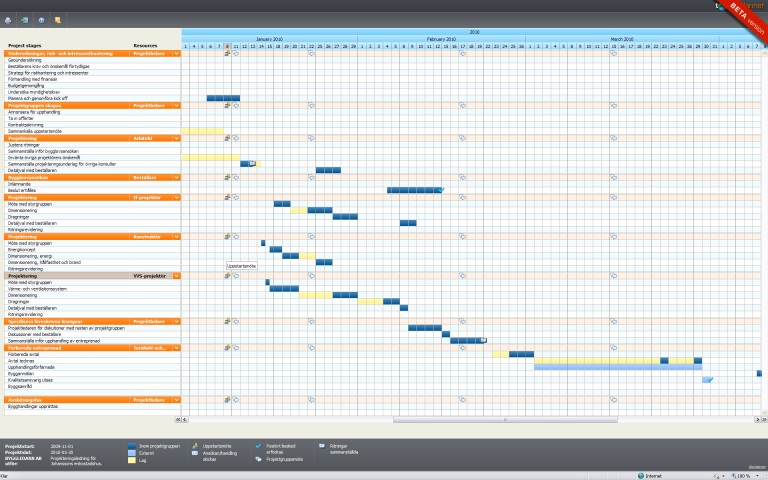The width and height of the screenshot is (768, 480).
Task: Click yellow lag bar on Sammankalla uppstartsmöte row
Action: pyautogui.click(x=202, y=131)
